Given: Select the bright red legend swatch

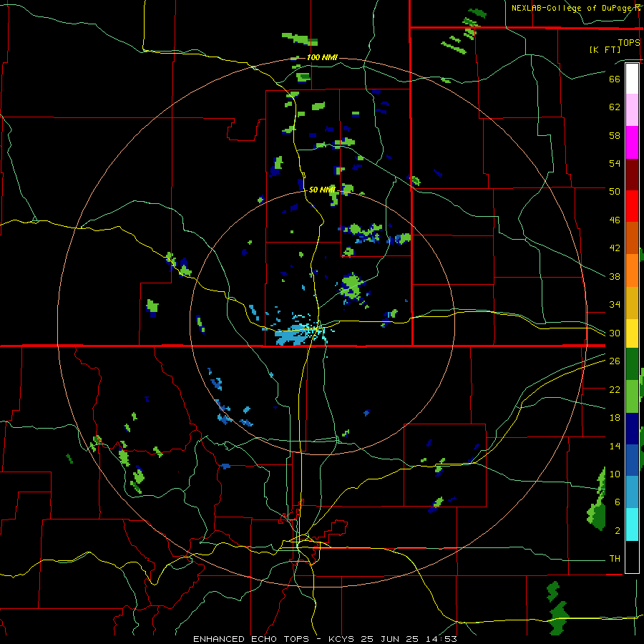Looking at the screenshot, I should pos(632,206).
